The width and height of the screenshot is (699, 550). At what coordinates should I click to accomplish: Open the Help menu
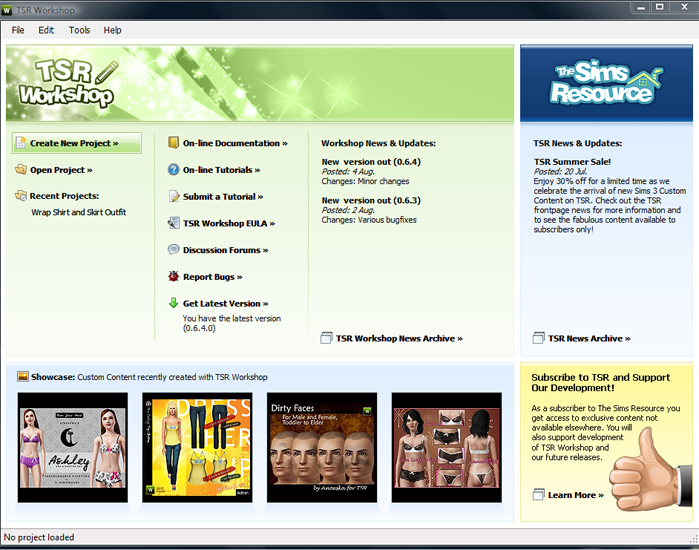coord(113,30)
